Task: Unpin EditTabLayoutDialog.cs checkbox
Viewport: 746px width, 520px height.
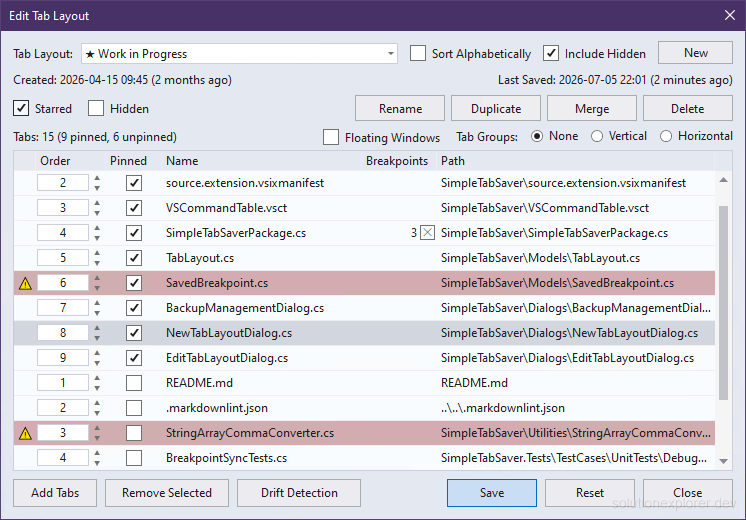Action: pos(134,358)
